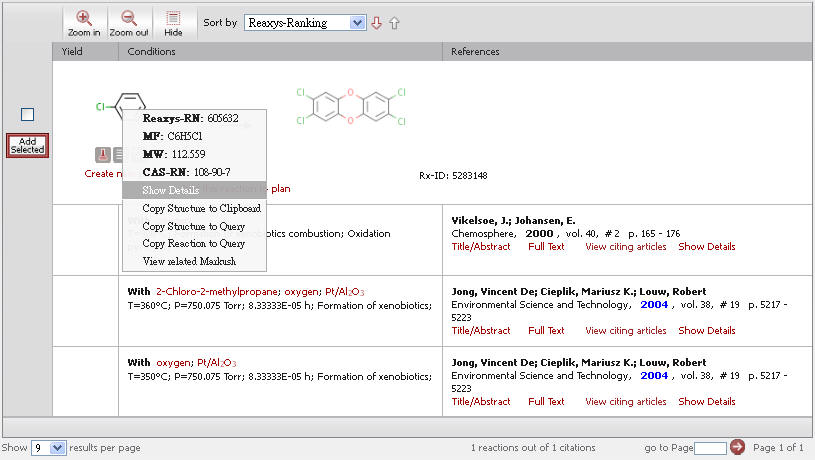Show Details for Vikelsoe reference
This screenshot has height=460, width=815.
(x=706, y=246)
